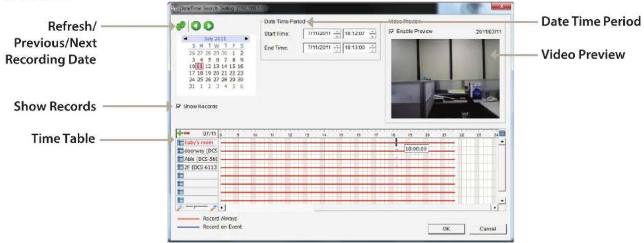
Task: Click the camera icon beside 2F
Action: pos(181,167)
